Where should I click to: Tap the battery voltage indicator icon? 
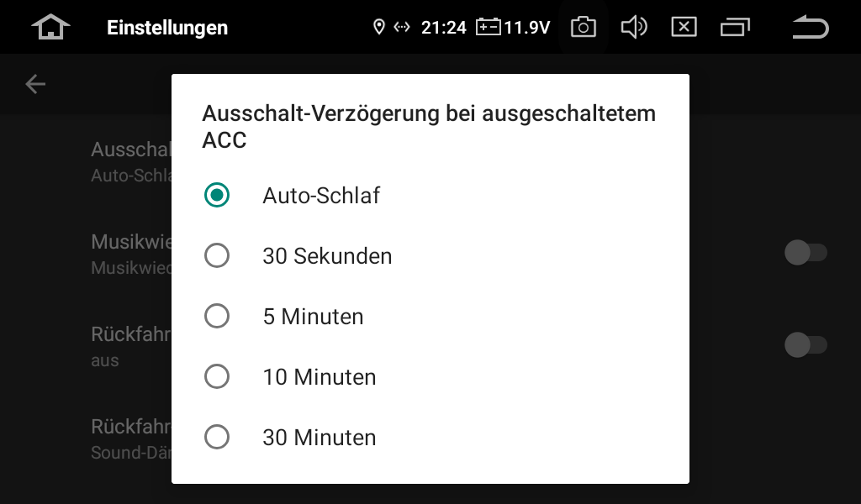coord(489,27)
